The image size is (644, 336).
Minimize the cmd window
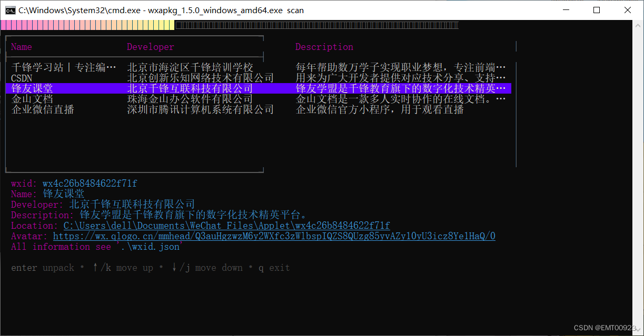[566, 10]
